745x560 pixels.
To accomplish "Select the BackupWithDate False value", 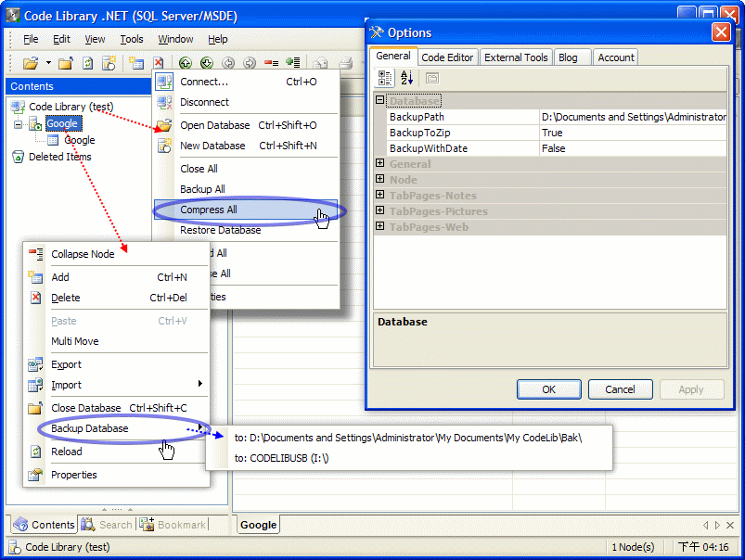I will coord(633,148).
